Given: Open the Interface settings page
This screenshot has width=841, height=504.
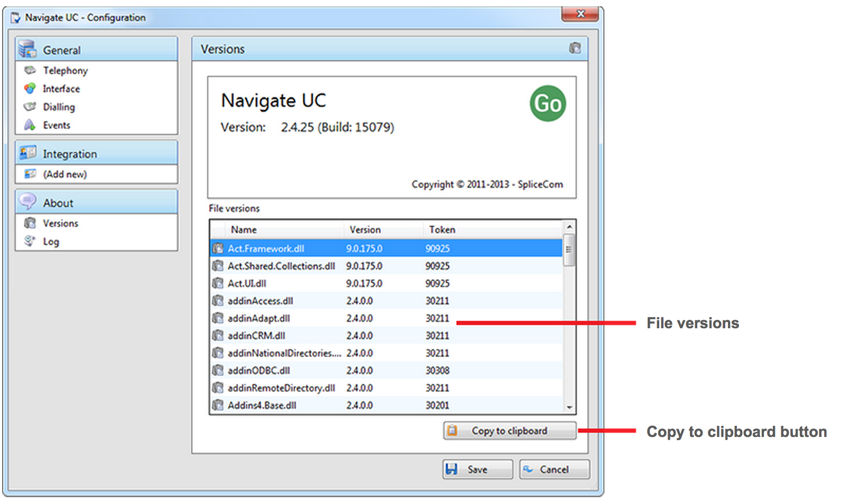Looking at the screenshot, I should tap(61, 89).
